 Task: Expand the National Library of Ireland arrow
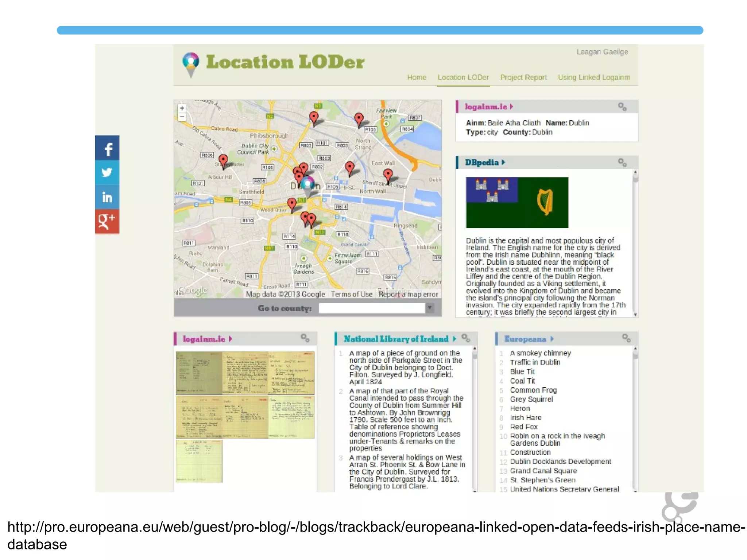click(x=454, y=339)
